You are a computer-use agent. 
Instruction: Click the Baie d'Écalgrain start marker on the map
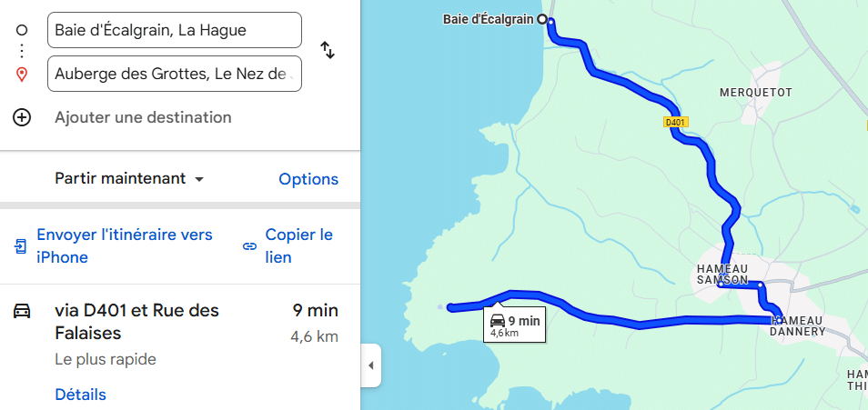point(542,19)
